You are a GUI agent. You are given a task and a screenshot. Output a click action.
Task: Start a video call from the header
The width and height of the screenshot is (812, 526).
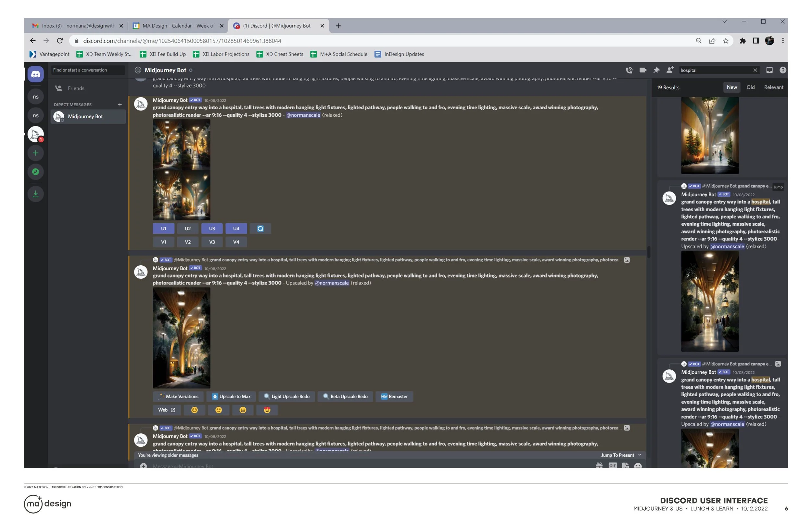point(643,70)
